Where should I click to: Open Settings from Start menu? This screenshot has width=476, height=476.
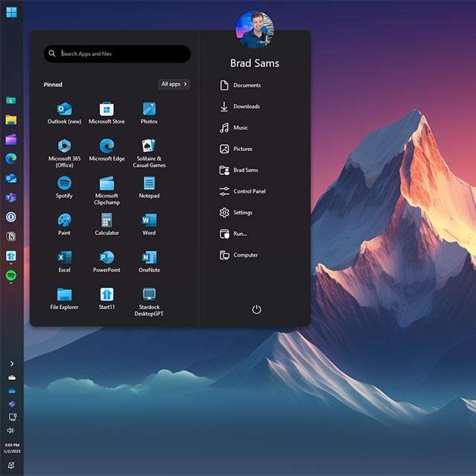point(236,213)
